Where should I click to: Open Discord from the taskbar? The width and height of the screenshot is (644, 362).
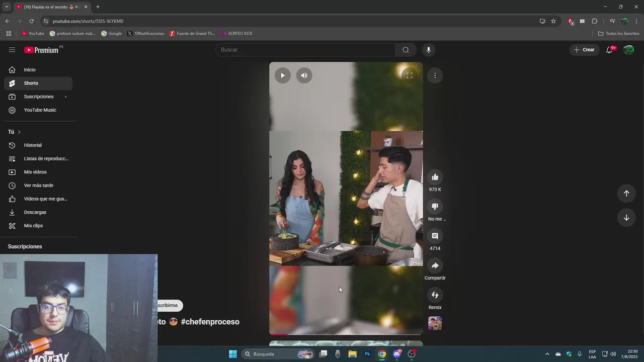tap(397, 354)
